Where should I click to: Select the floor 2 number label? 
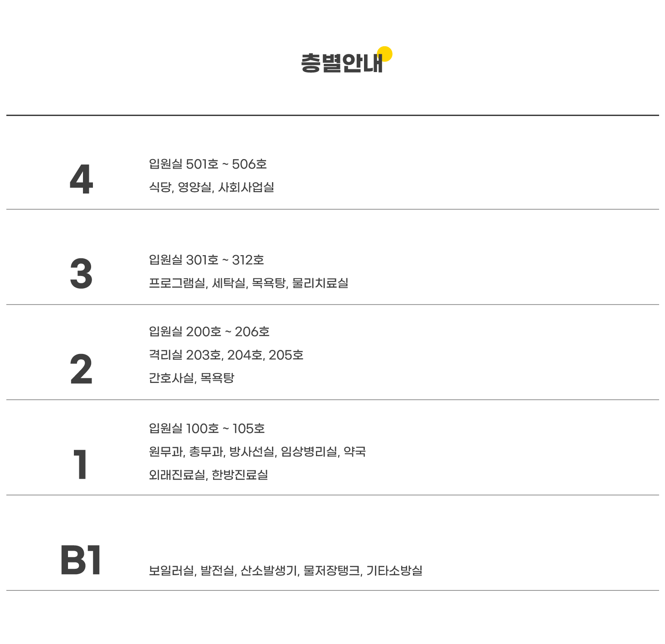[x=81, y=369]
